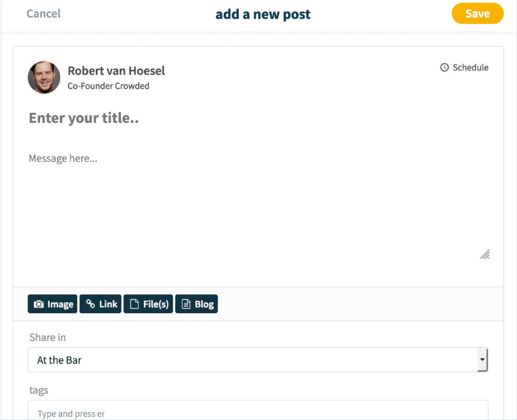Click the textarea resize handle icon

pyautogui.click(x=485, y=255)
